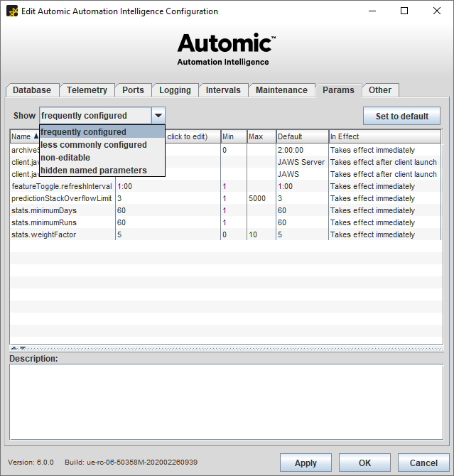Open the Intervals tab
Image resolution: width=454 pixels, height=476 pixels.
pyautogui.click(x=223, y=90)
